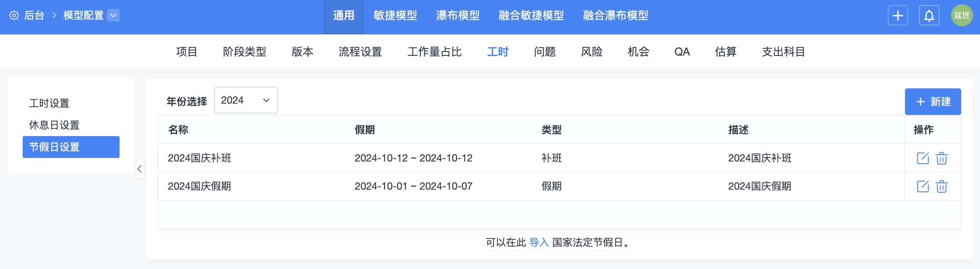Delete the 2024国庆假期 row
The width and height of the screenshot is (980, 269).
941,187
